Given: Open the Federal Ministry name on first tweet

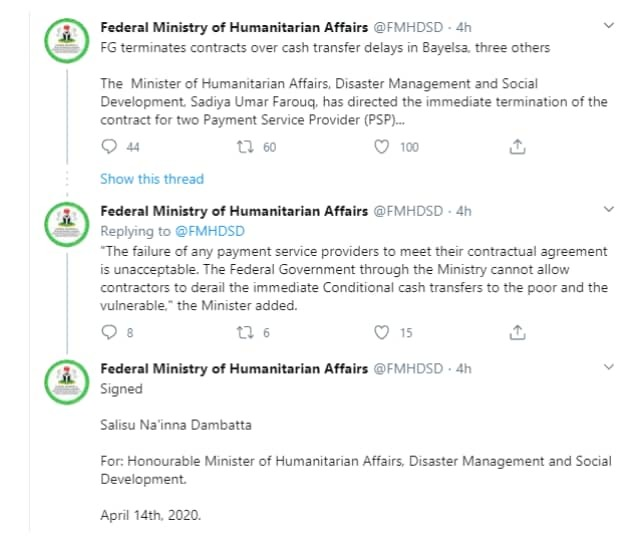Looking at the screenshot, I should (x=234, y=25).
